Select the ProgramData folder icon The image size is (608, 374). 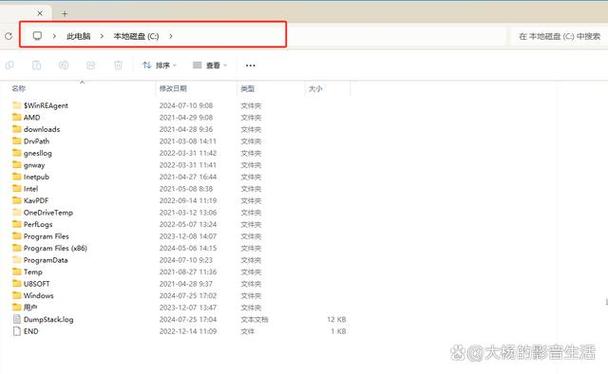(x=17, y=260)
